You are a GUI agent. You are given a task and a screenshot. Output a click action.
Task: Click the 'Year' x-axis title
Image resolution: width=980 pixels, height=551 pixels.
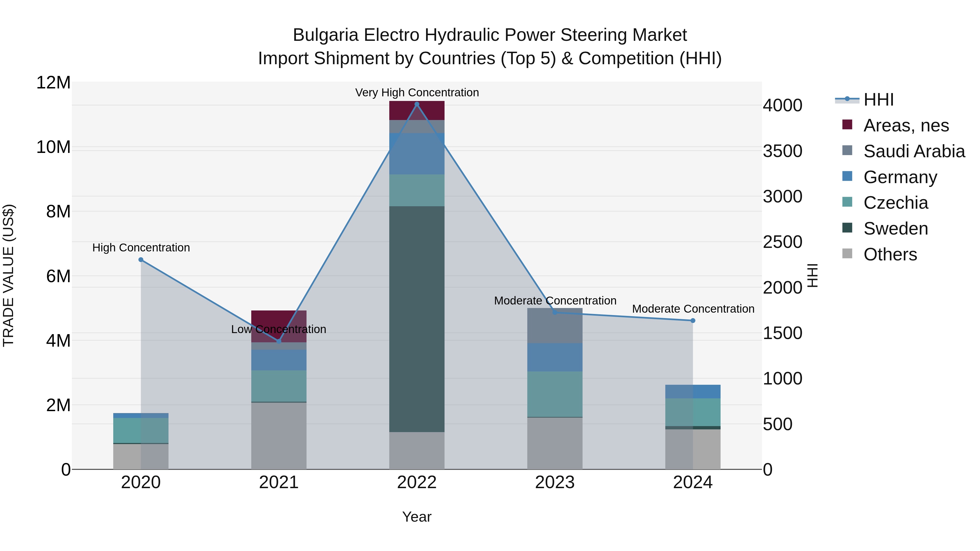pos(416,517)
